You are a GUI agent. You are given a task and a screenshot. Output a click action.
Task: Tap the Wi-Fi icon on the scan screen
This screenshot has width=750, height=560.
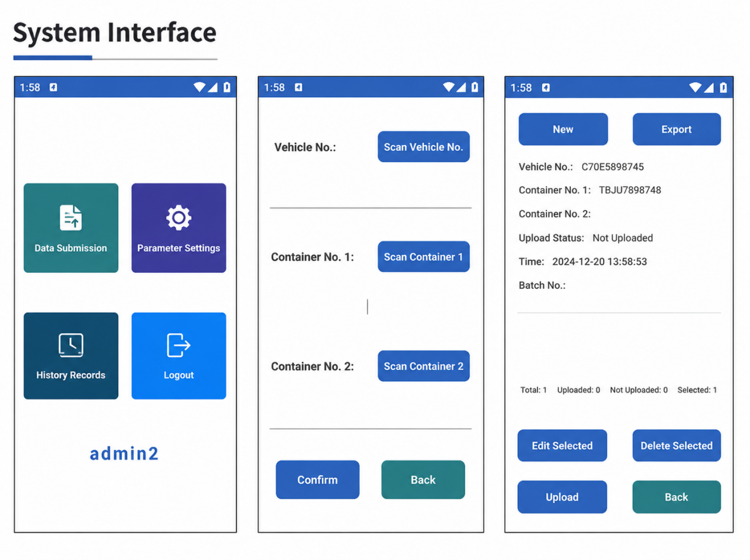pos(450,88)
